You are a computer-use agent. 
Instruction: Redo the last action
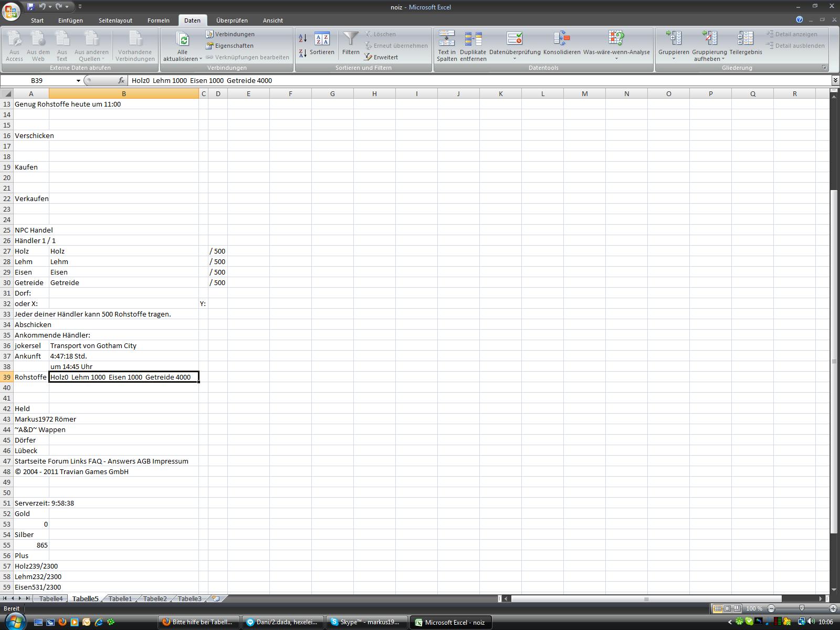[59, 7]
